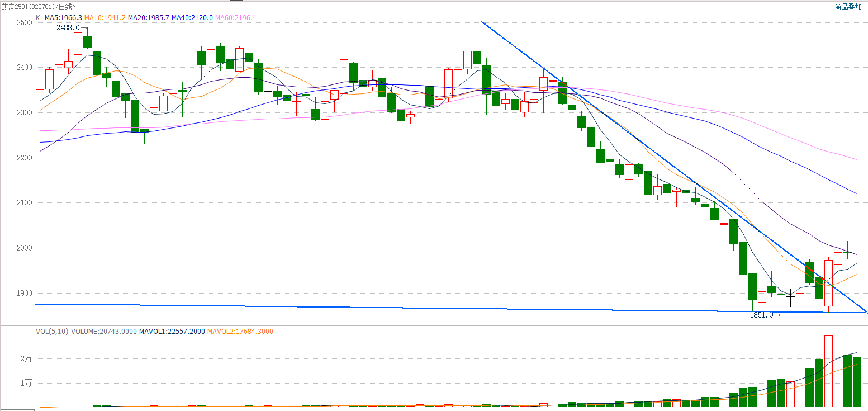Screen dimensions: 868x411
Task: Click the 1900 price axis label
Action: click(25, 294)
